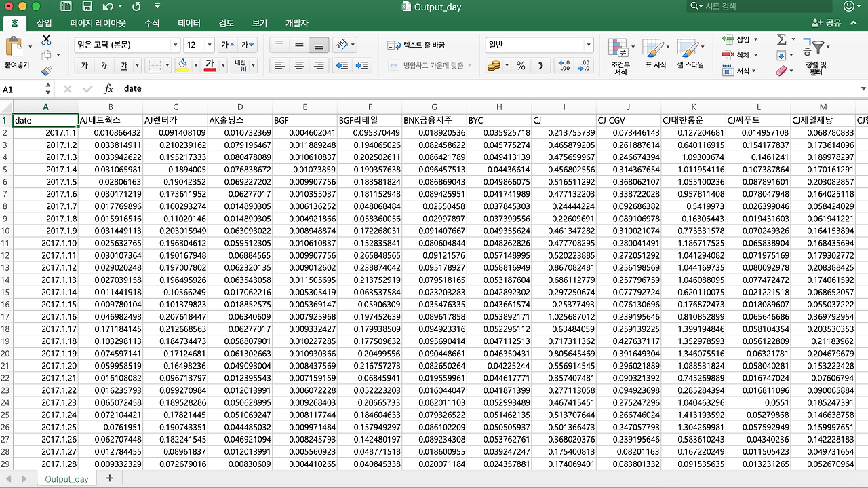Expand the font color dropdown arrow

click(x=223, y=65)
